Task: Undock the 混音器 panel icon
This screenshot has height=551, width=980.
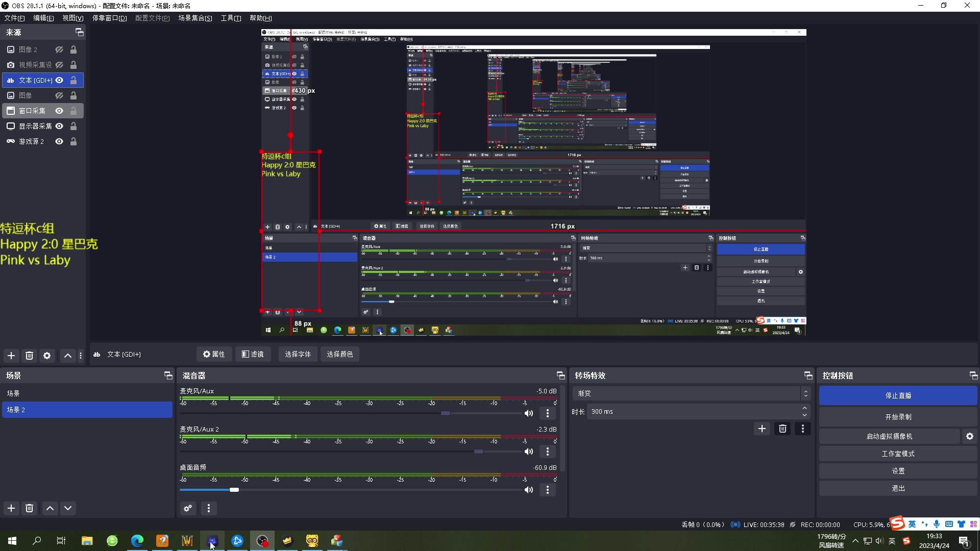Action: (560, 375)
